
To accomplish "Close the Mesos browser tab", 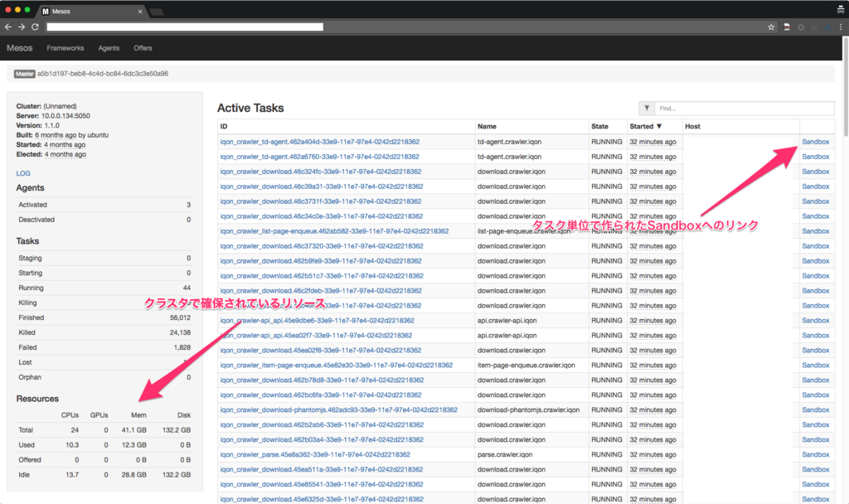I will (x=140, y=12).
